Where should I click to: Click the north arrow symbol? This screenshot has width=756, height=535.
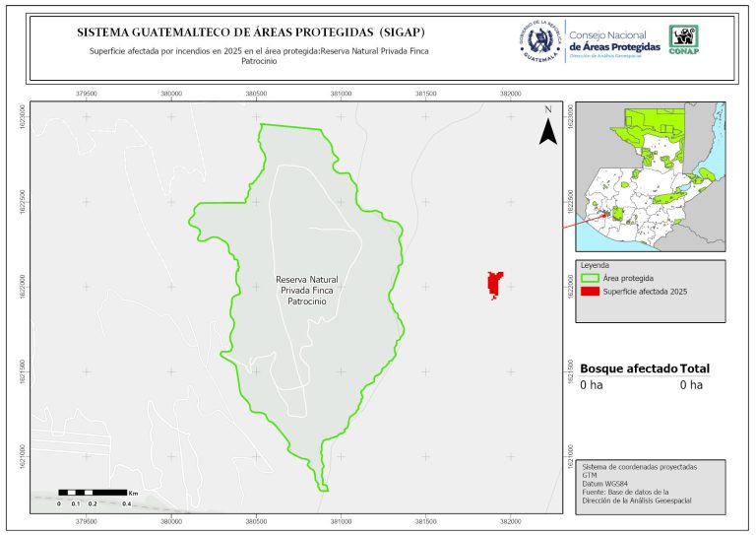(547, 127)
